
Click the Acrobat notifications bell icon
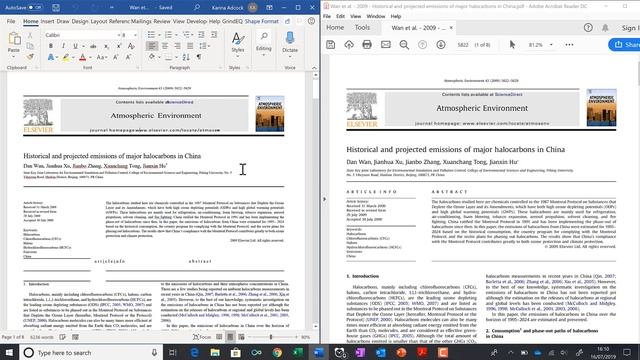pos(605,27)
